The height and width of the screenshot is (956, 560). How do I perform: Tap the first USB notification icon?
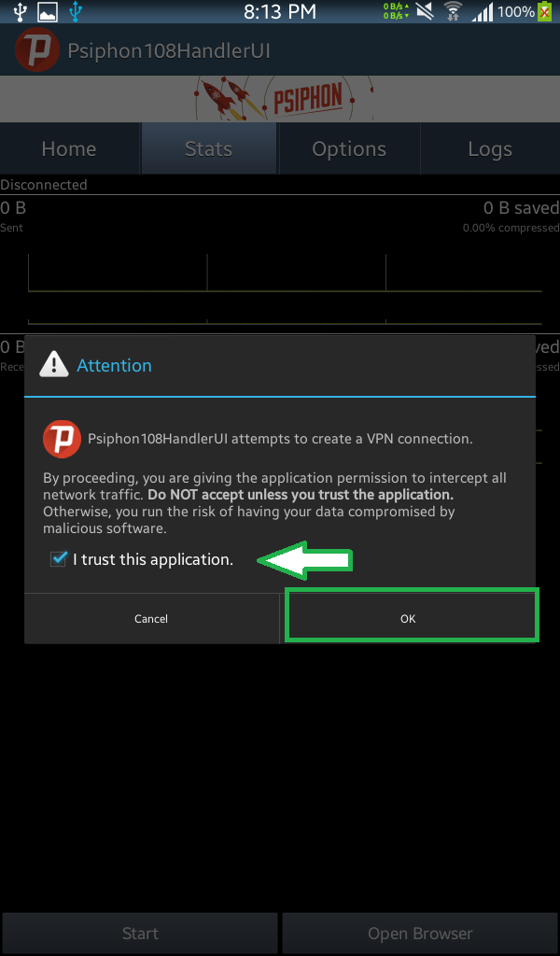tap(21, 11)
